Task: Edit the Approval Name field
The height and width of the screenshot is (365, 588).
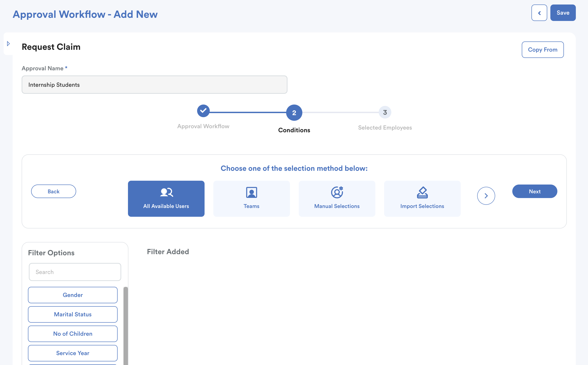Action: tap(154, 85)
